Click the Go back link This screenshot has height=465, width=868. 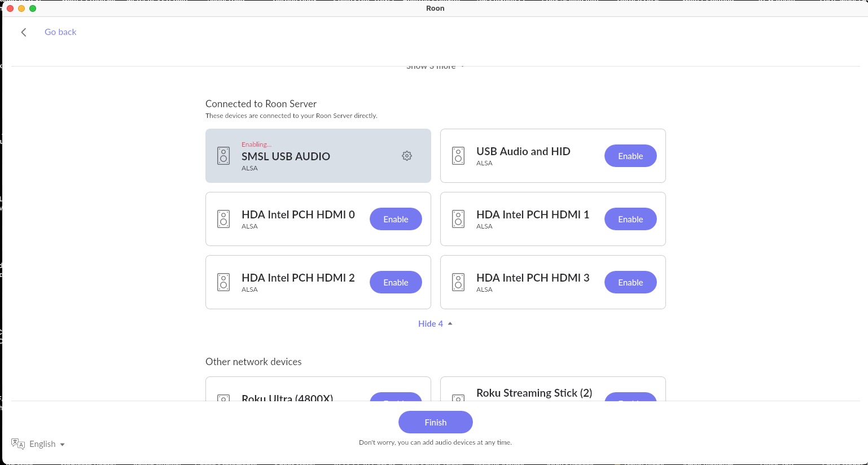(x=60, y=32)
